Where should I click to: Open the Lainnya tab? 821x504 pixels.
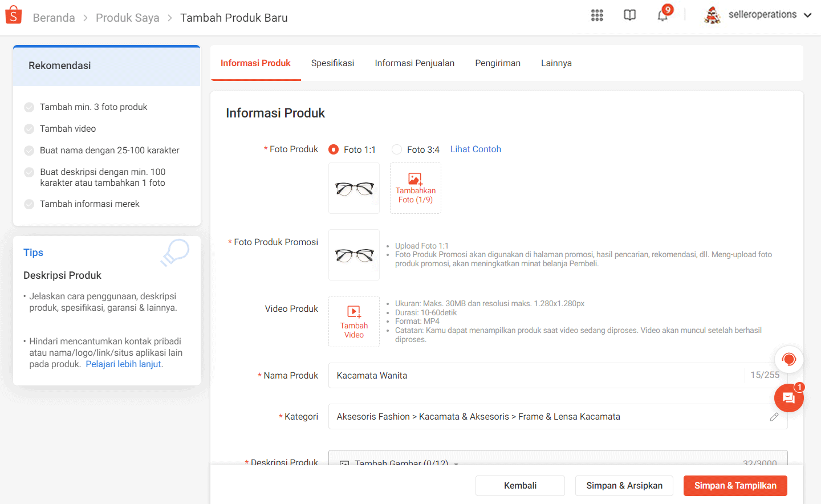pos(556,63)
